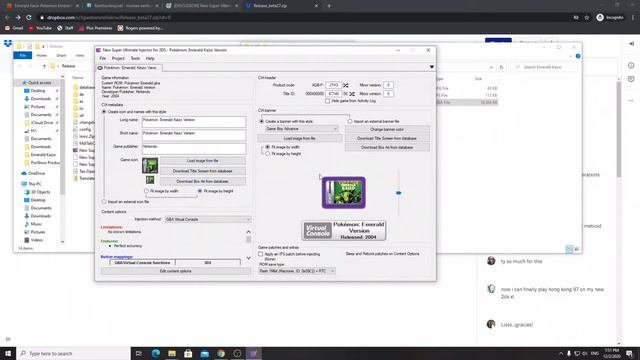This screenshot has height=360, width=640.
Task: Open File Explorer from taskbar
Action: [x=172, y=353]
